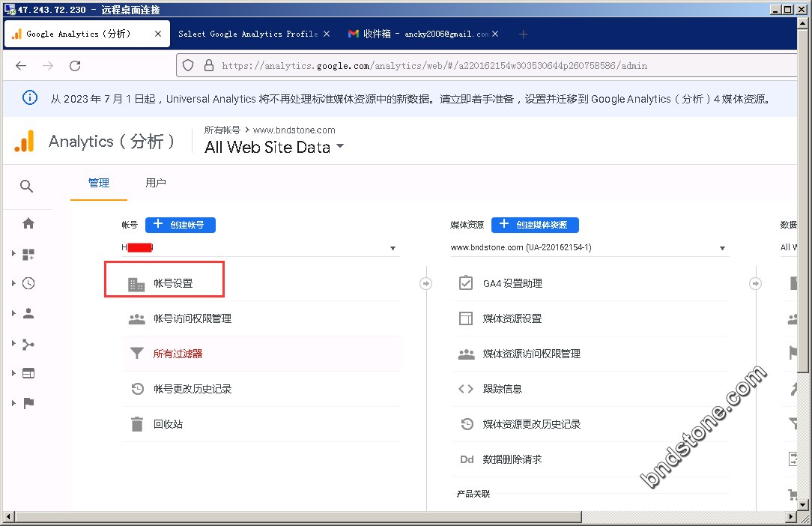Expand the Realtime sidebar section arrow

13,283
